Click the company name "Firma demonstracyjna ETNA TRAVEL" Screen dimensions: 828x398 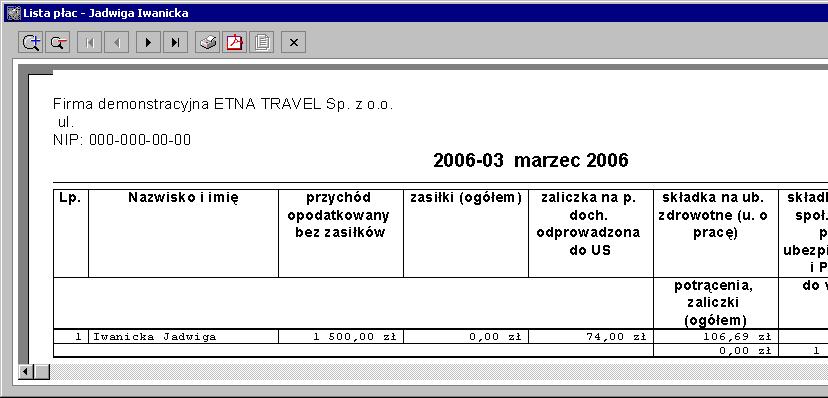pyautogui.click(x=186, y=104)
